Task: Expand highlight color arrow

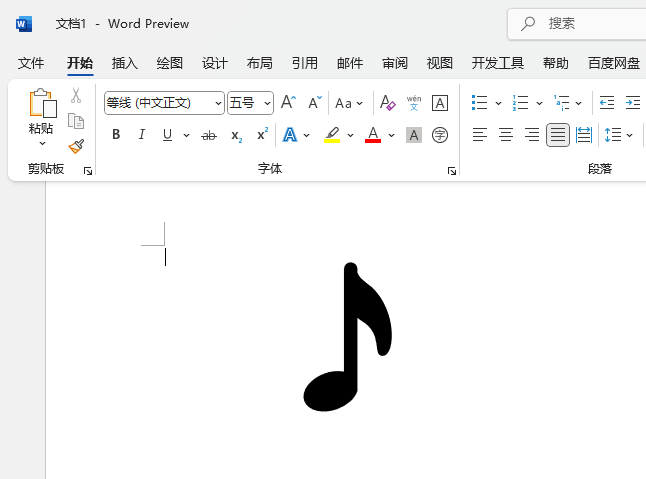Action: pyautogui.click(x=350, y=135)
